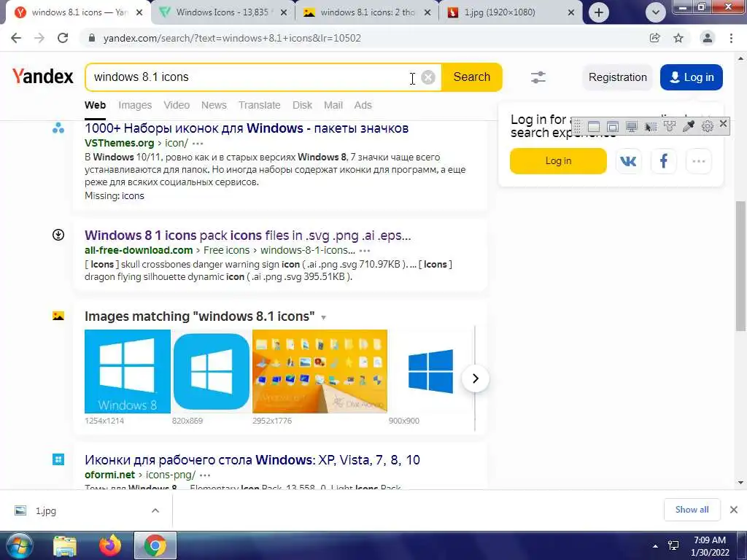Open the floating toolbar gear settings

(708, 126)
